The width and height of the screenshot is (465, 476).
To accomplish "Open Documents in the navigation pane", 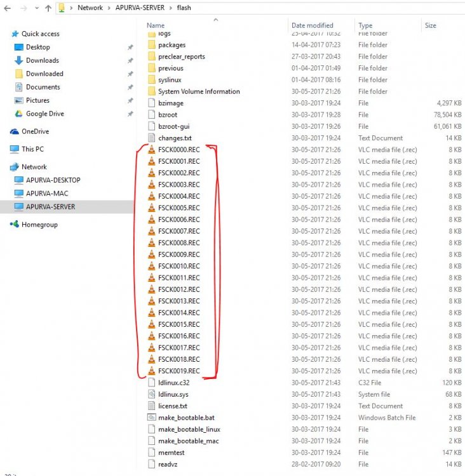I will tap(43, 87).
